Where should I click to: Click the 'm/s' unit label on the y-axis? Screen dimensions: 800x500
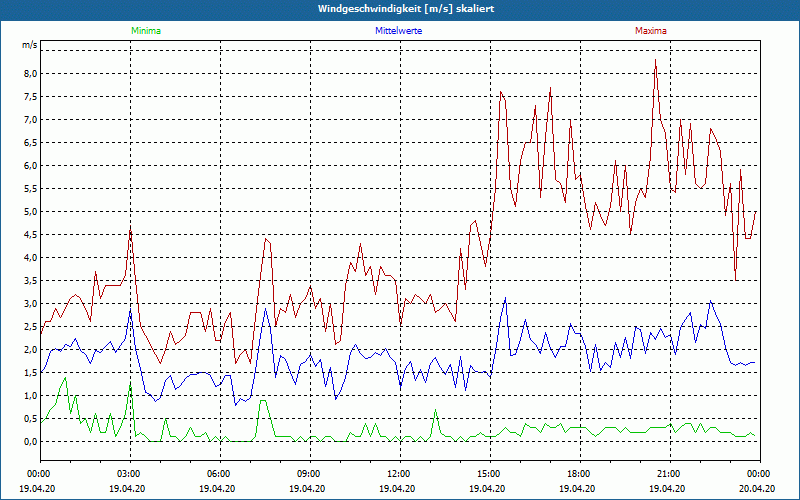30,45
